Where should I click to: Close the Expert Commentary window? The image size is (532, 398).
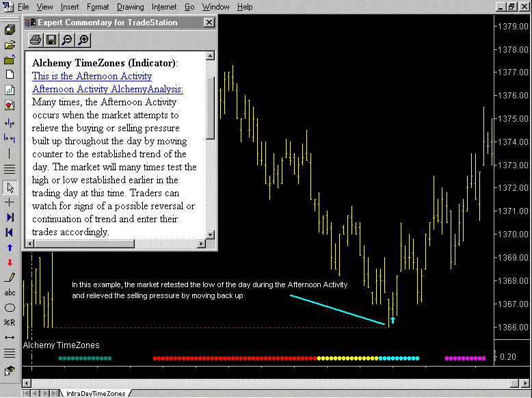click(209, 23)
